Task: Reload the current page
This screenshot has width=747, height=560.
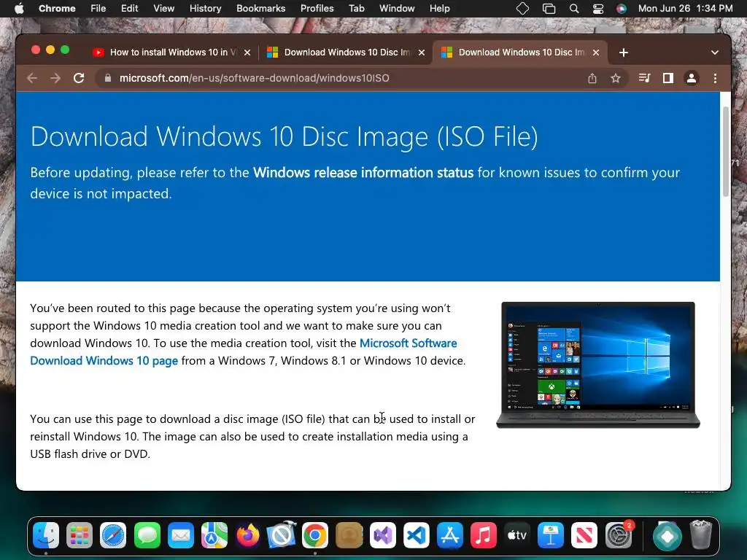Action: [79, 78]
